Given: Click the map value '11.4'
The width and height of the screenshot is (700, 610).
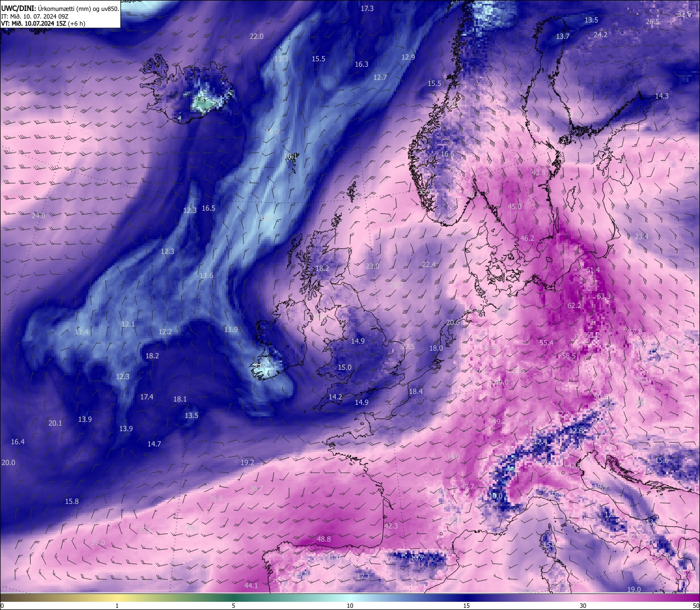Looking at the screenshot, I should click(81, 332).
